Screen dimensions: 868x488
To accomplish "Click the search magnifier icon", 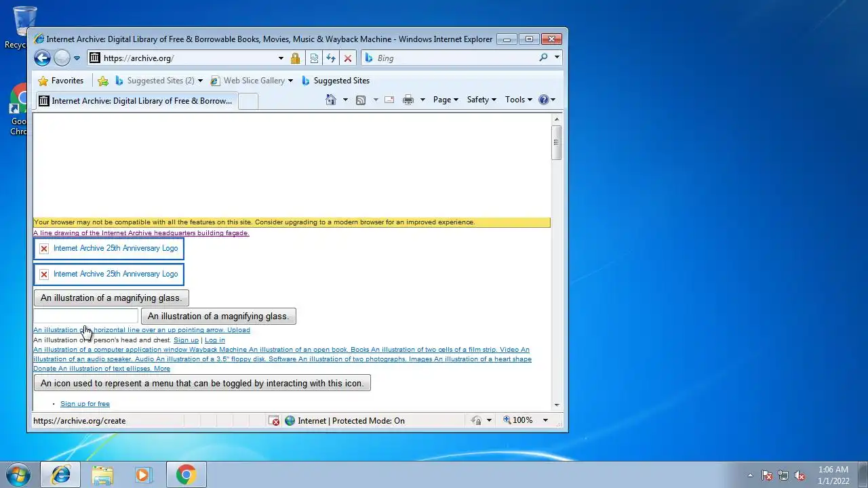I will tap(543, 58).
